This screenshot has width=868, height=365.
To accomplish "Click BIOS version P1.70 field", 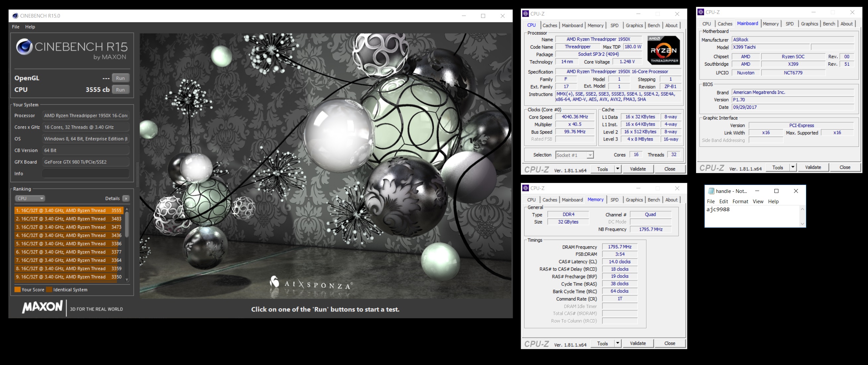I will click(793, 100).
